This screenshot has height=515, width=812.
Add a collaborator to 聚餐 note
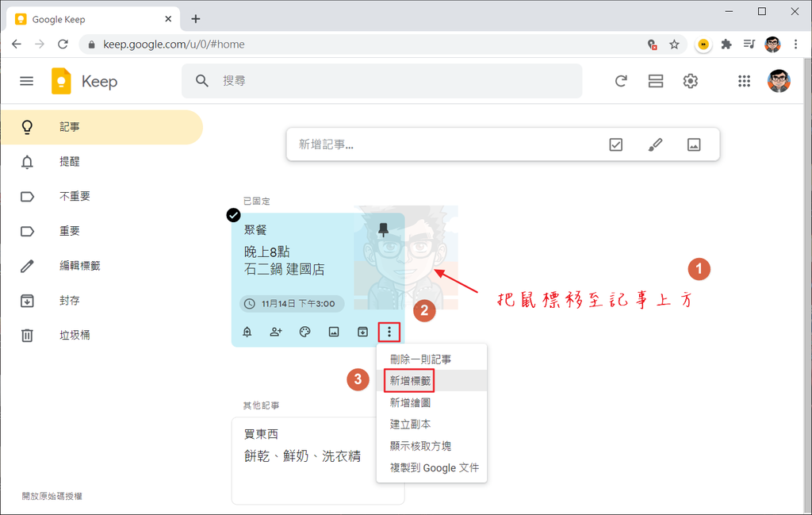click(x=276, y=332)
